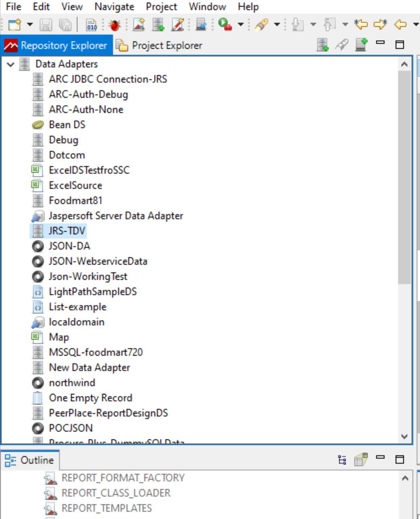Viewport: 420px width, 519px height.
Task: Select the ExcelDSTestfroSSC adapter
Action: coord(89,170)
